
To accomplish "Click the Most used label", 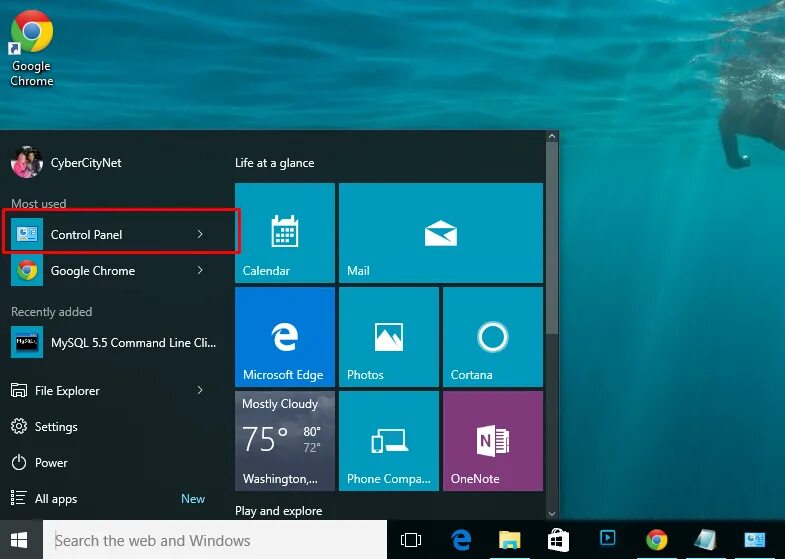I will [39, 204].
